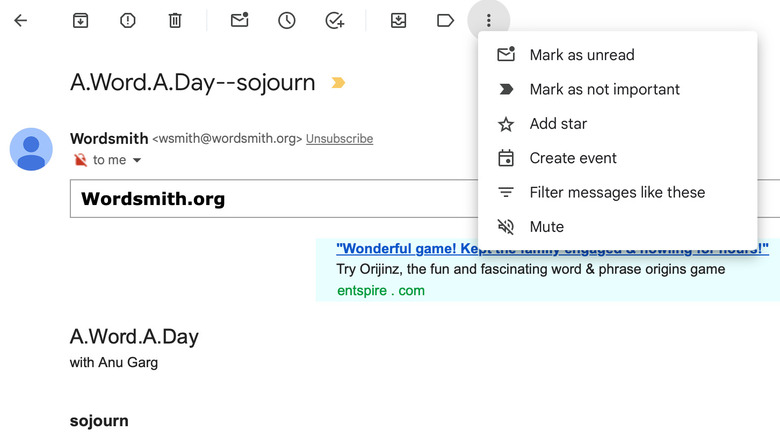Select 'Filter messages like these'

pos(617,192)
